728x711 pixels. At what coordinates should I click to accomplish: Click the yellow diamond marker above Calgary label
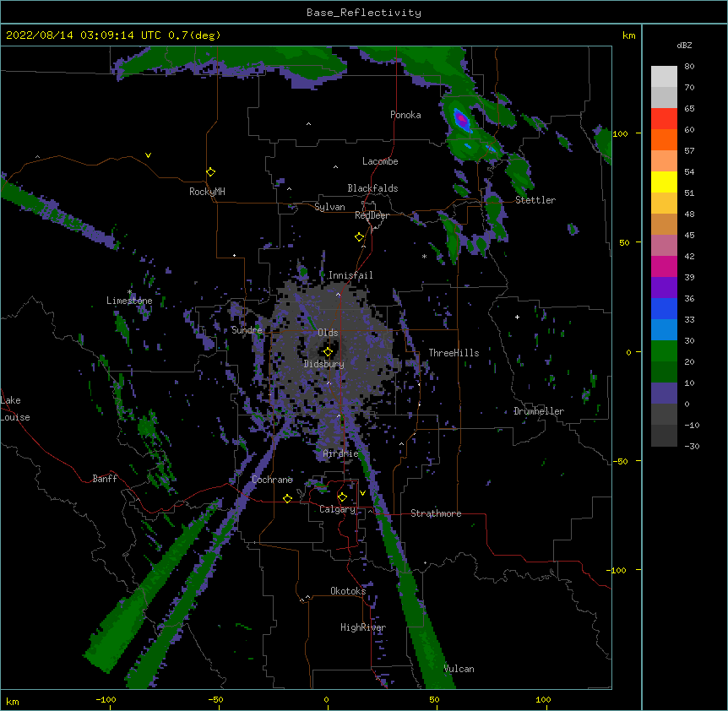342,497
